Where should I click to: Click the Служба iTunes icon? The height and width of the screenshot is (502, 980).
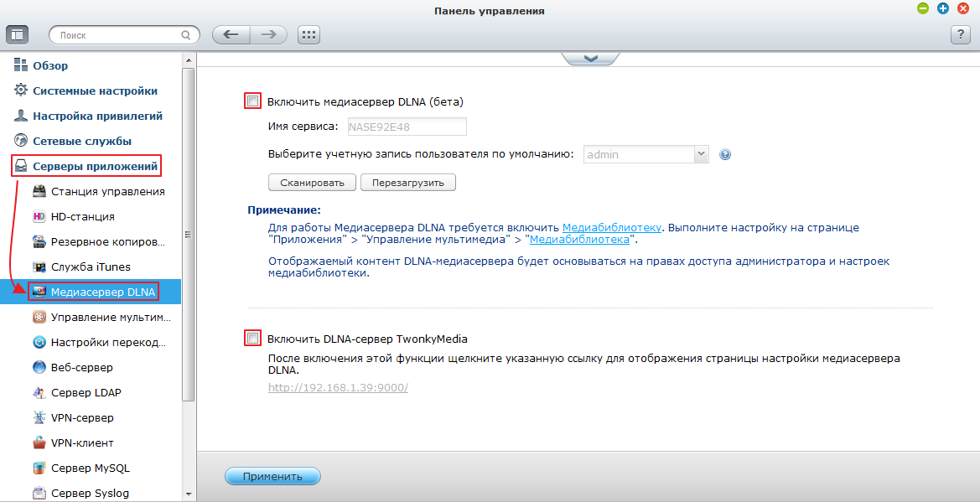tap(39, 267)
